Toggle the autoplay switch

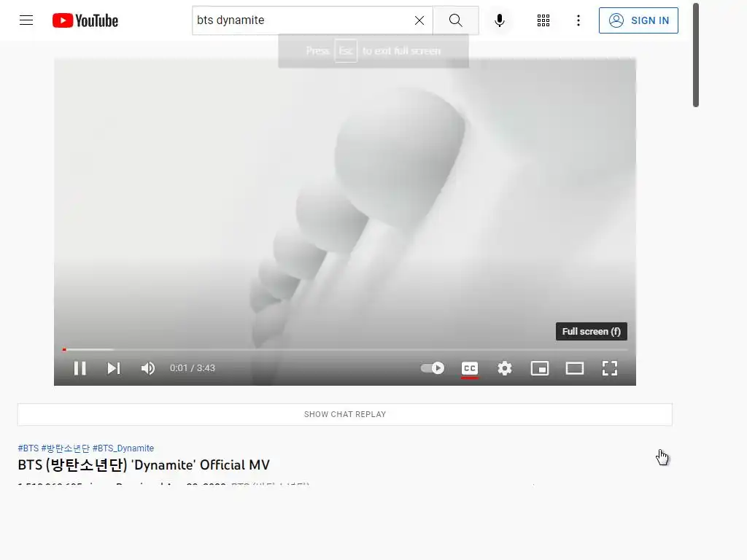(433, 368)
